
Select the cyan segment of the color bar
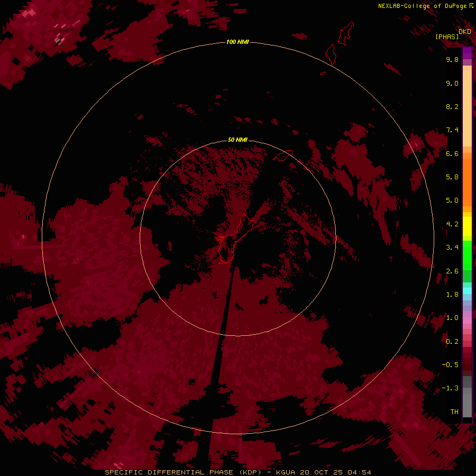coord(467,291)
